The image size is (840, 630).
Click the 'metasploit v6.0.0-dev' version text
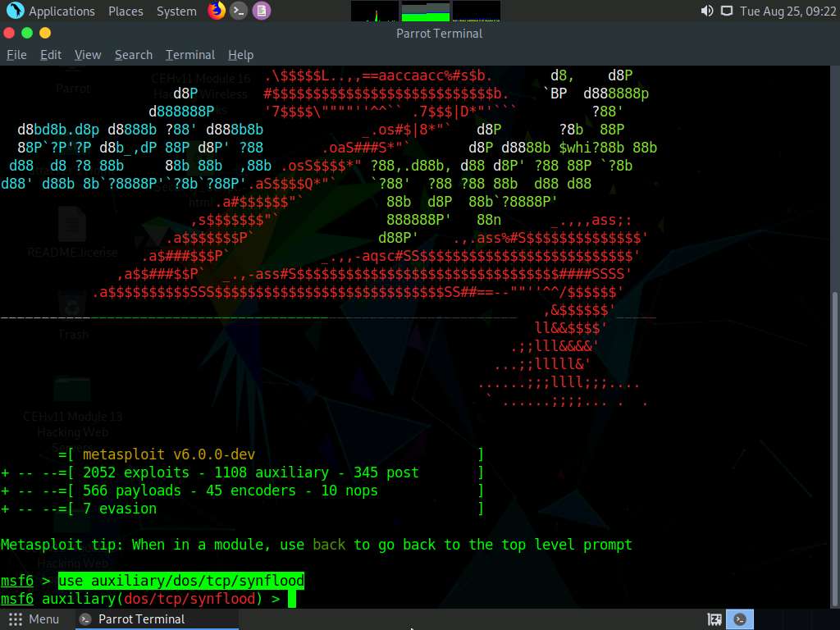coord(169,454)
